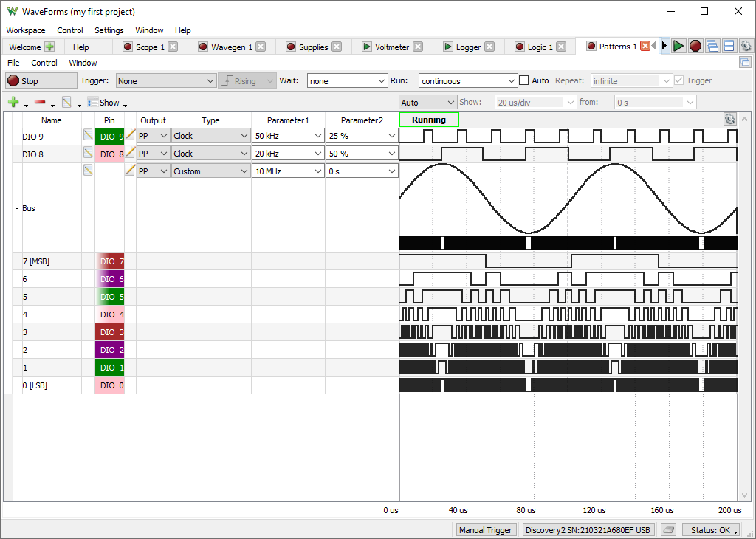Open the Settings menu
Image resolution: width=756 pixels, height=539 pixels.
pos(109,30)
